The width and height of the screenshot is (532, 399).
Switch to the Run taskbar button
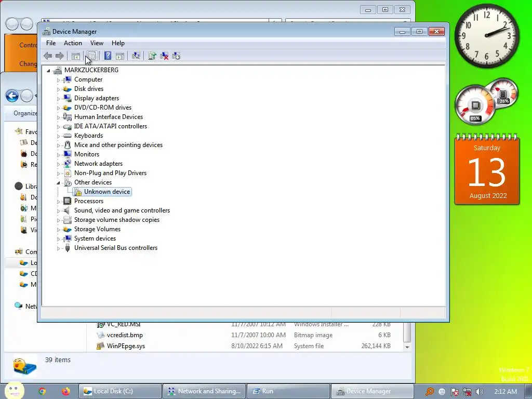pos(288,391)
